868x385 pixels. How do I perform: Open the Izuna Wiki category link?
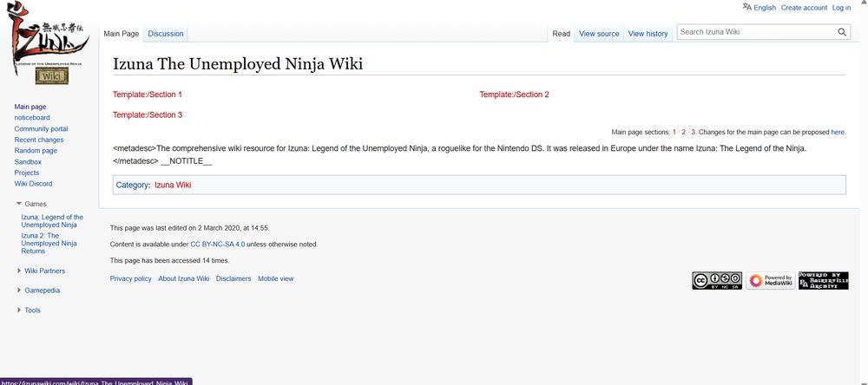coord(173,186)
